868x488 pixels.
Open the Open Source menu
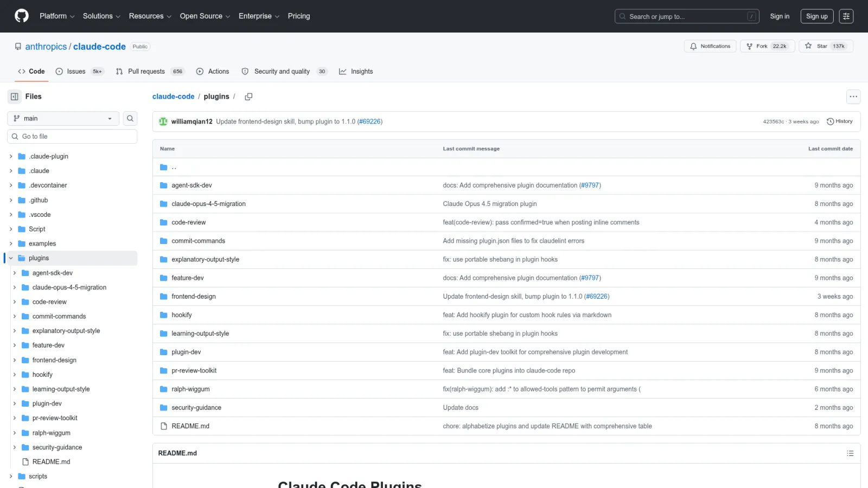205,16
